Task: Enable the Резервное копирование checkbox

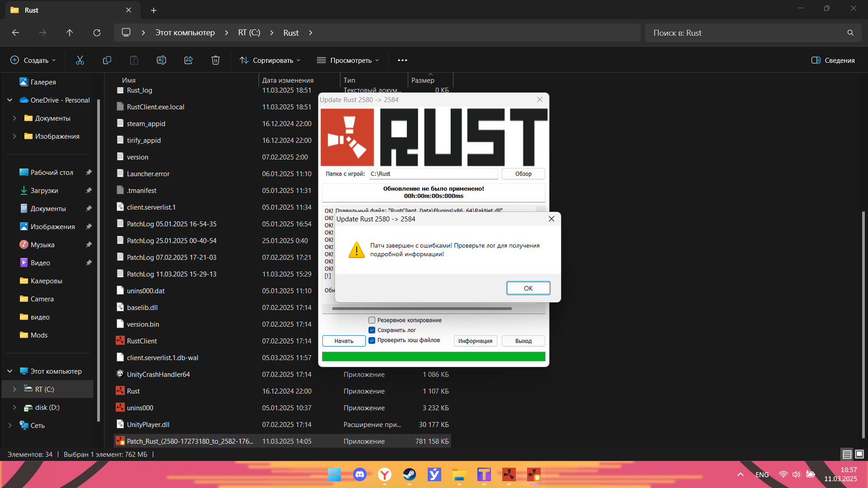Action: pos(372,320)
